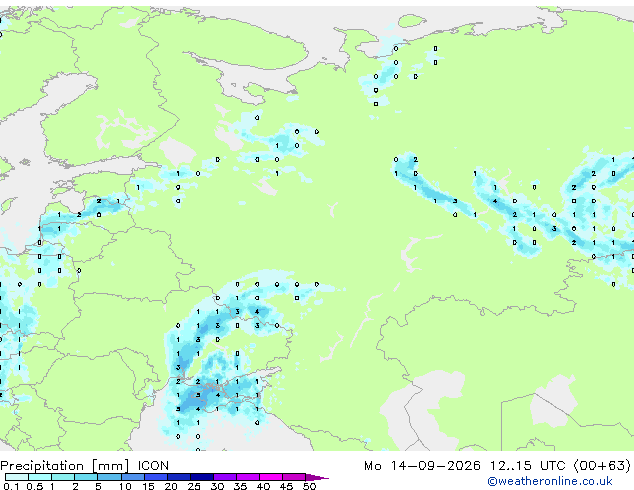Pick the 35 to 40 mm magenta swatch
Image resolution: width=634 pixels, height=490 pixels.
[247, 477]
